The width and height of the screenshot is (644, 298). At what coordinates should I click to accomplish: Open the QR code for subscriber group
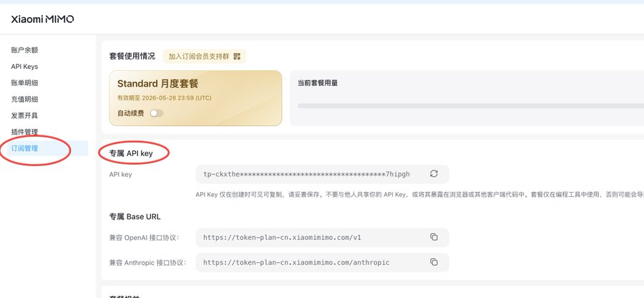click(x=237, y=57)
